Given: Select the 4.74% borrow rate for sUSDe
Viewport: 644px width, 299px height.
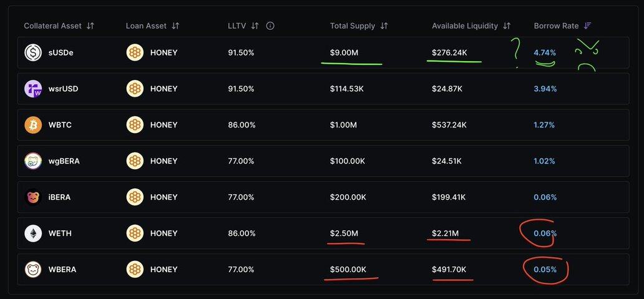Looking at the screenshot, I should [545, 52].
